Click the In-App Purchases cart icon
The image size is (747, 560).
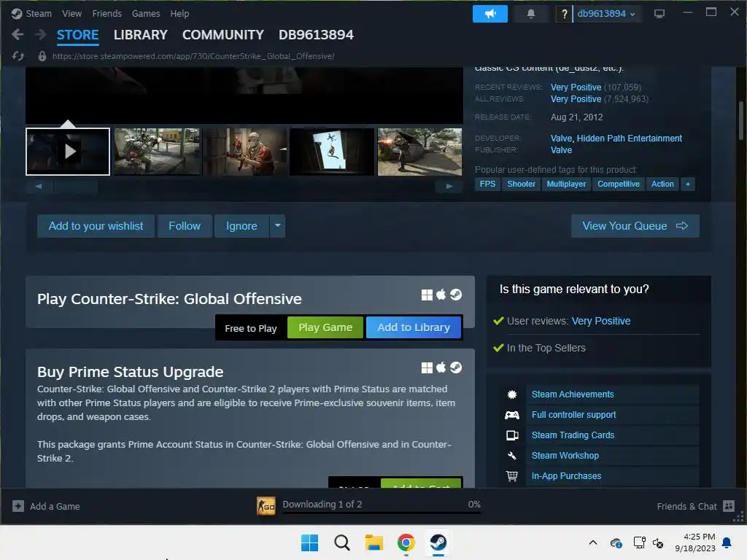tap(512, 476)
